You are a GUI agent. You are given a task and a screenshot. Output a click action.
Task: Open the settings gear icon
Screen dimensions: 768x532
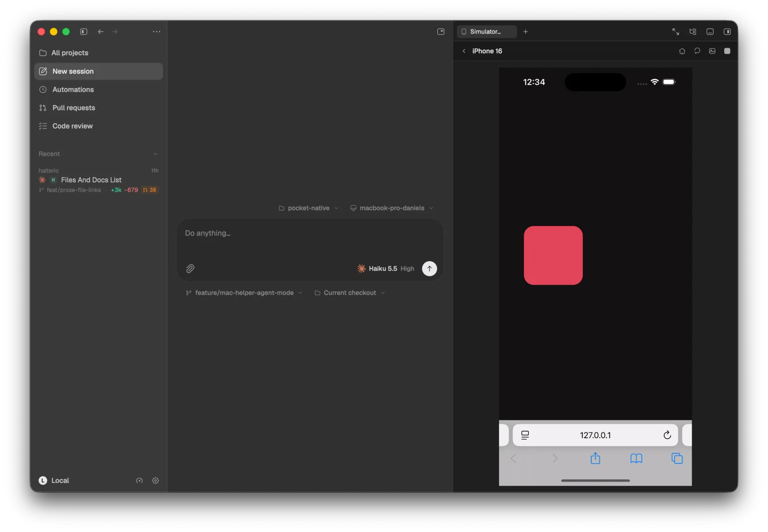(x=155, y=481)
